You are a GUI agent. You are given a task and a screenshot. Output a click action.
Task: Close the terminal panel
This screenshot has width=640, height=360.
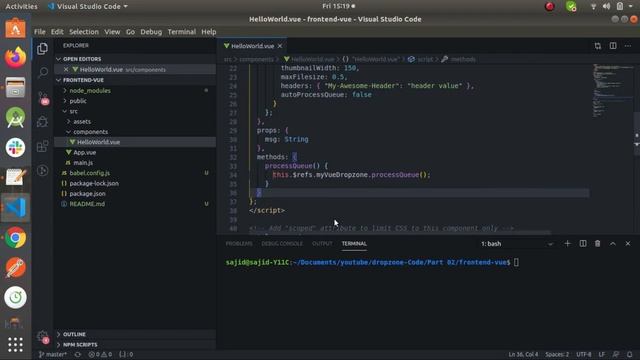point(628,244)
